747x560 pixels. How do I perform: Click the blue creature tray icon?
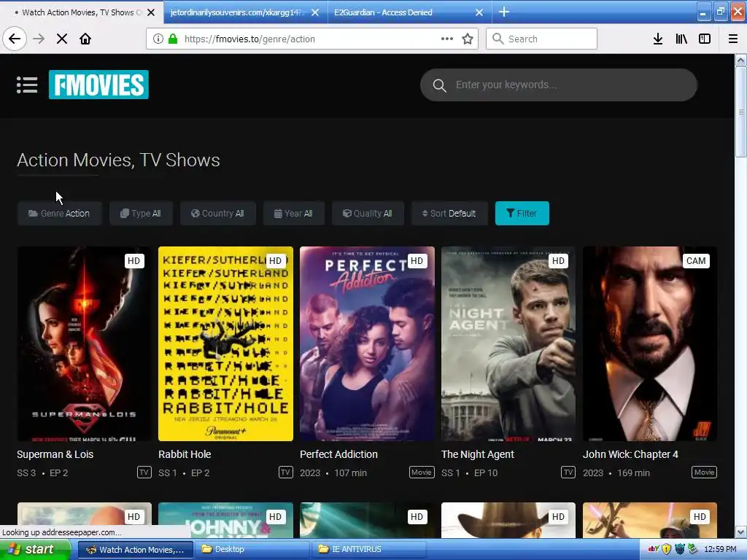tap(680, 549)
